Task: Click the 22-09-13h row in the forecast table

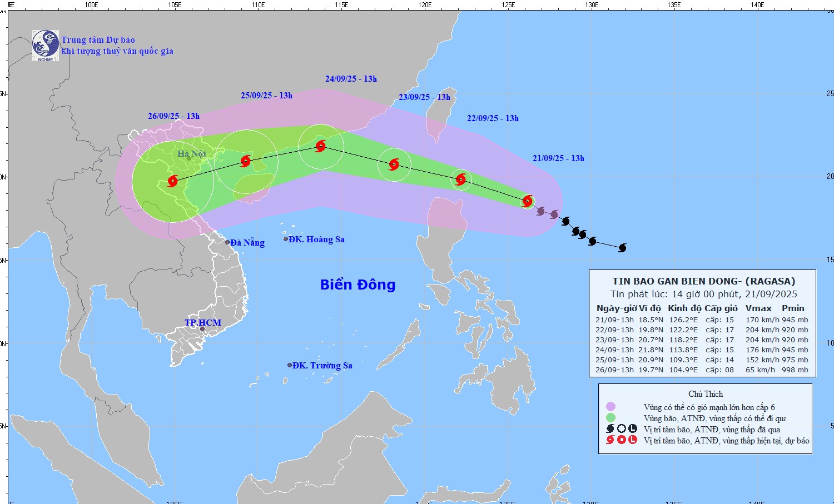Action: pyautogui.click(x=702, y=330)
